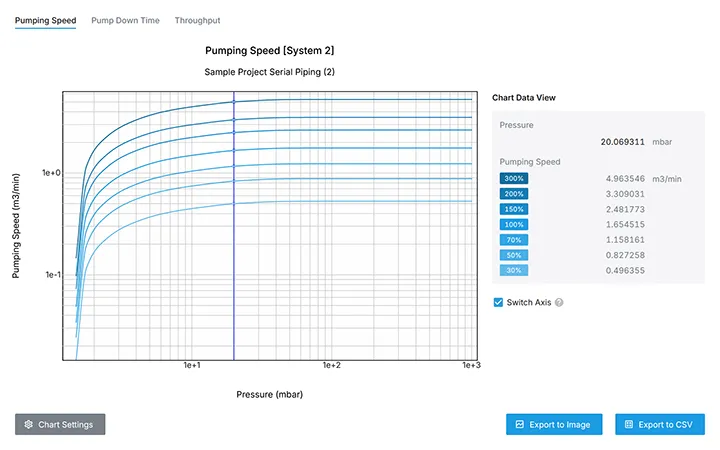Image resolution: width=720 pixels, height=450 pixels.
Task: Click the Chart Data View heading
Action: pos(523,98)
